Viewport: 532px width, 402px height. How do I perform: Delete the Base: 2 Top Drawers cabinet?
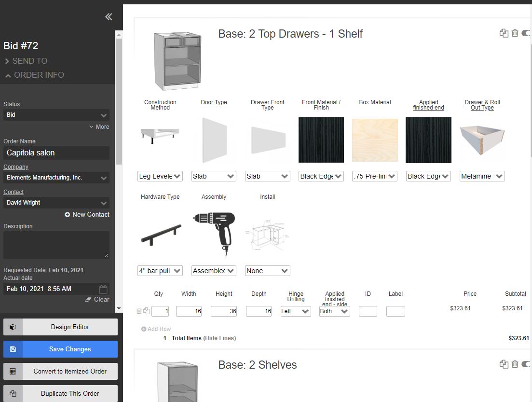(514, 33)
